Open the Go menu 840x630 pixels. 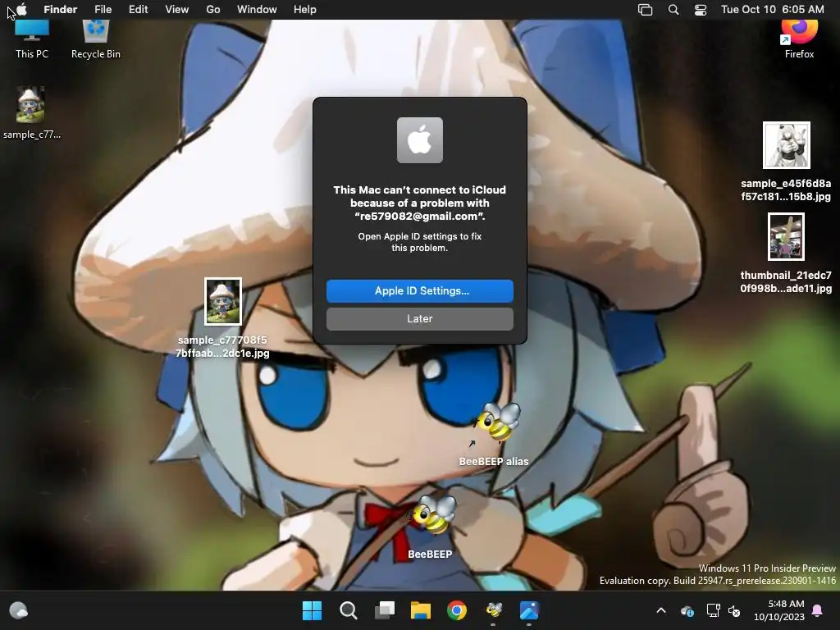click(x=213, y=10)
